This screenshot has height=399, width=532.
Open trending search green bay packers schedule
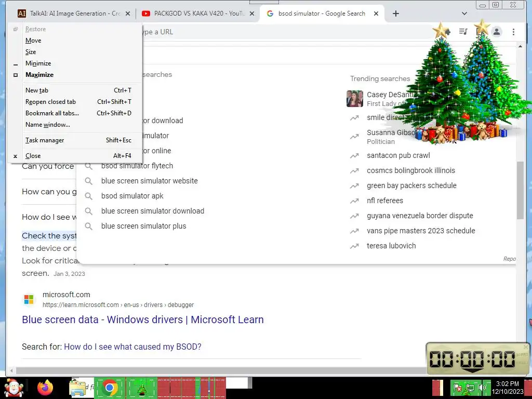point(411,185)
